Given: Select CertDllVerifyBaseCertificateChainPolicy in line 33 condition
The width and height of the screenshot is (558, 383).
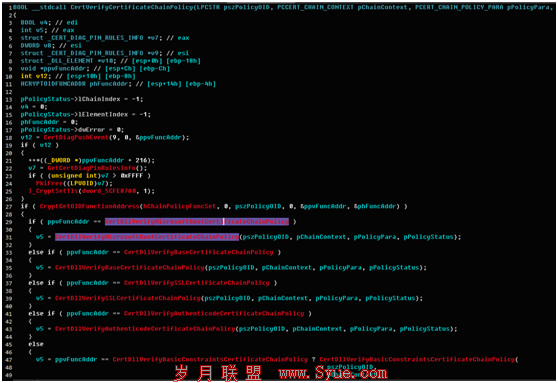Looking at the screenshot, I should [199, 252].
